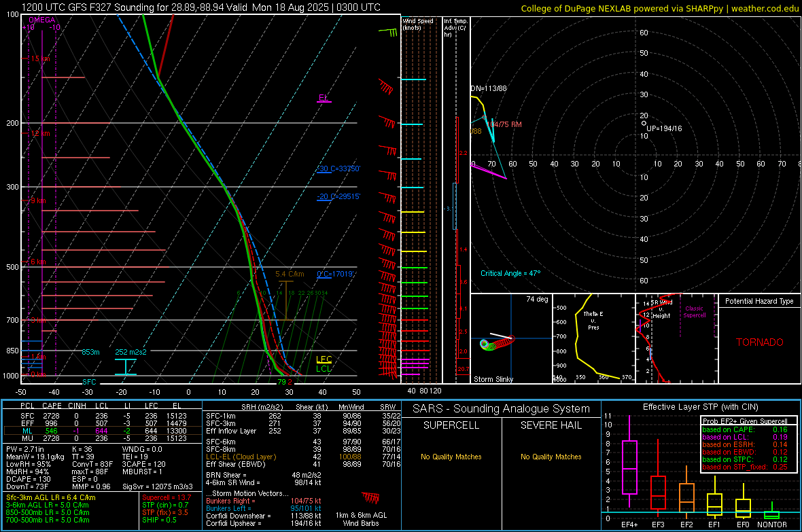Click the Critical Angle = 47° text
Viewport: 802px width, 532px height.
click(510, 274)
